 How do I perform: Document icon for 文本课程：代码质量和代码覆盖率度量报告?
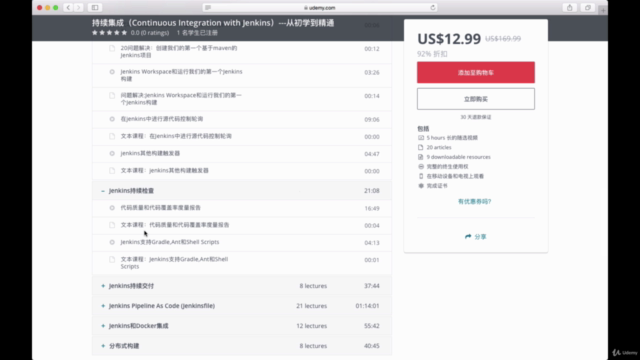(112, 225)
